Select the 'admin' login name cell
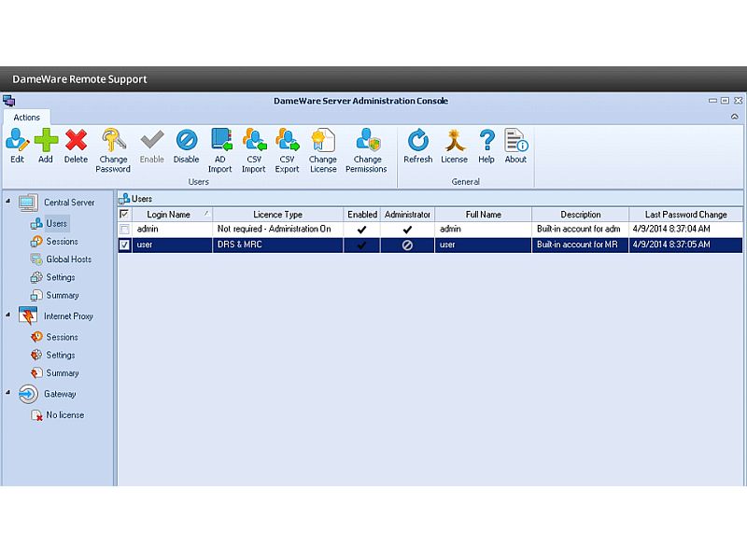The height and width of the screenshot is (560, 747). point(173,229)
